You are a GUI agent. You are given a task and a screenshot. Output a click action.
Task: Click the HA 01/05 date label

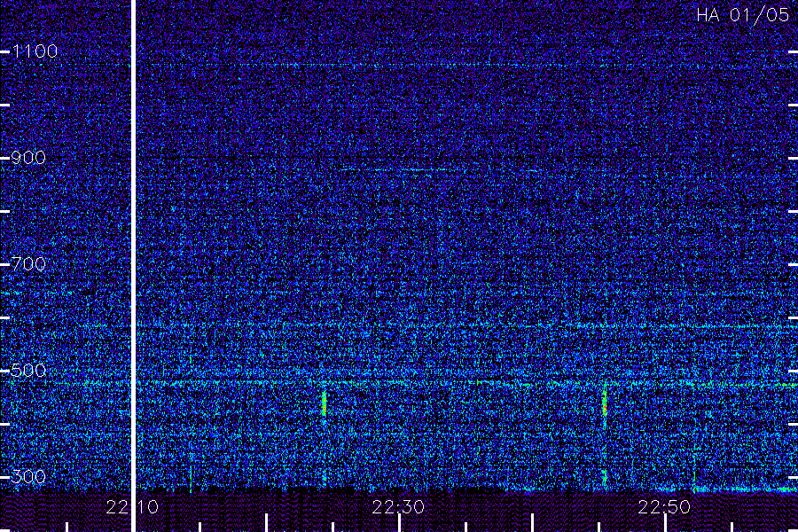(742, 15)
